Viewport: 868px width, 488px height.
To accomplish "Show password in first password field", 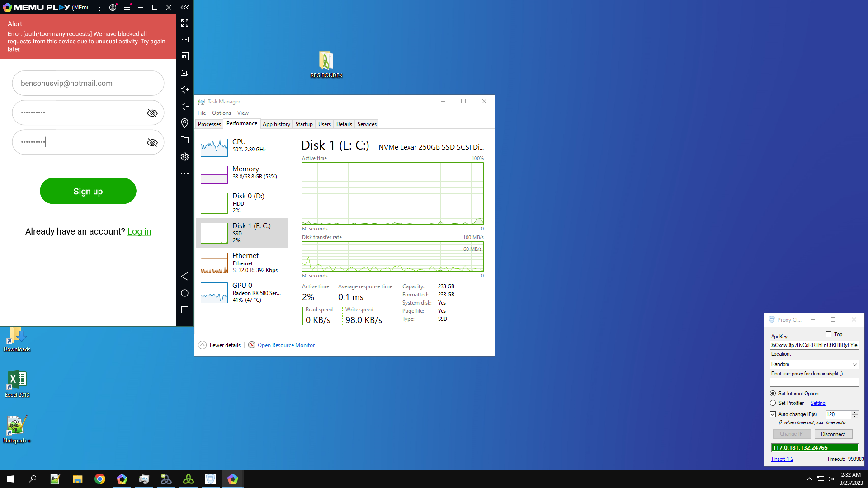I will pyautogui.click(x=152, y=113).
